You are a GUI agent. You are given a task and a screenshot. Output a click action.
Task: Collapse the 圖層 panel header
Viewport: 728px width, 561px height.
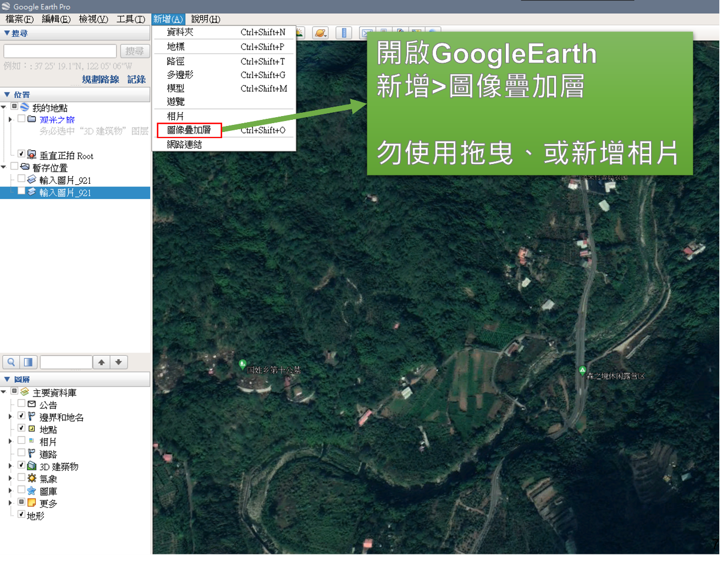pos(75,380)
